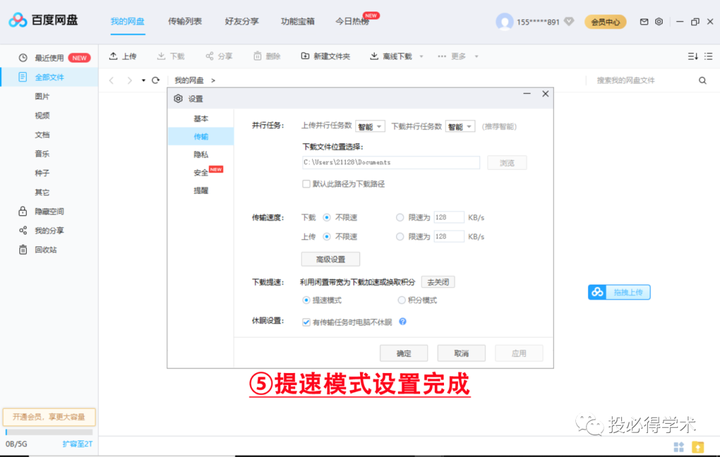Switch to 功能宝箱 tab

click(298, 22)
